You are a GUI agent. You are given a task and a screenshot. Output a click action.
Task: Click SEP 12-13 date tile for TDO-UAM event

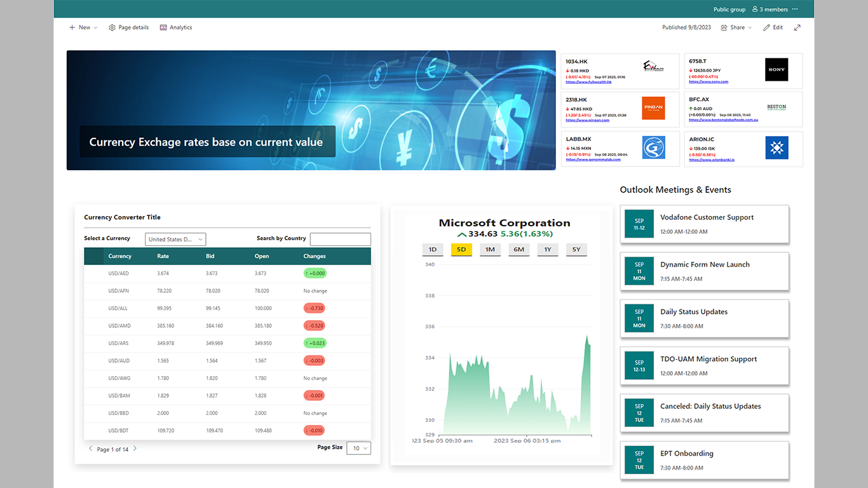639,365
